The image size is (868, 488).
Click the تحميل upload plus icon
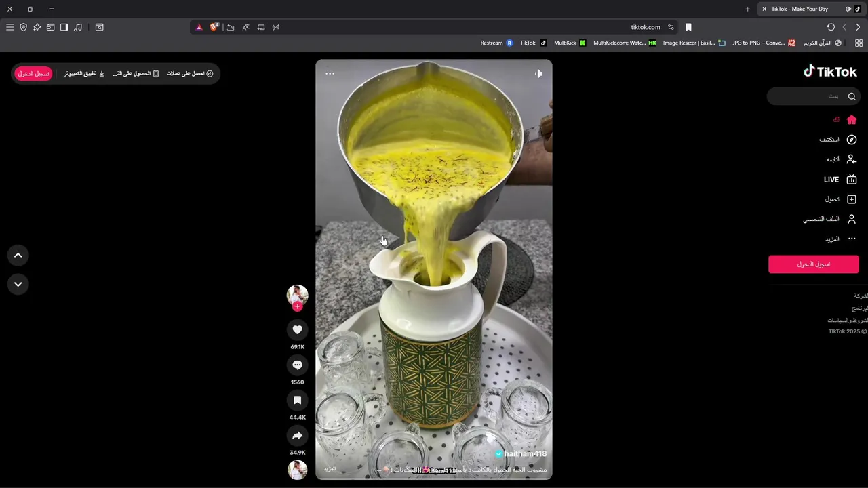tap(852, 199)
